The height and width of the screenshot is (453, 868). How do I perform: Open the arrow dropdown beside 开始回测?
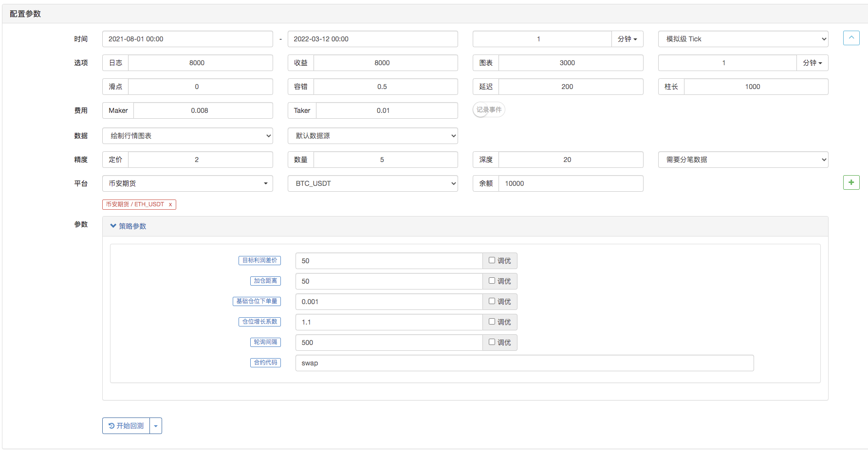coord(156,426)
